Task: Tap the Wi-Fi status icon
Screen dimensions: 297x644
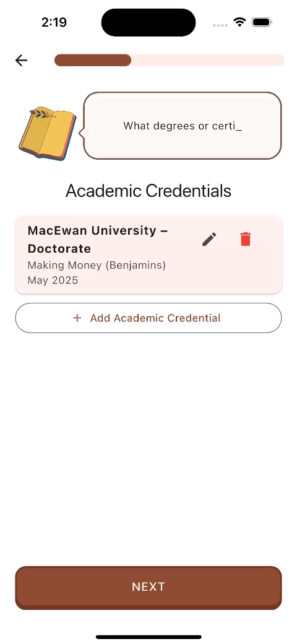Action: tap(239, 22)
